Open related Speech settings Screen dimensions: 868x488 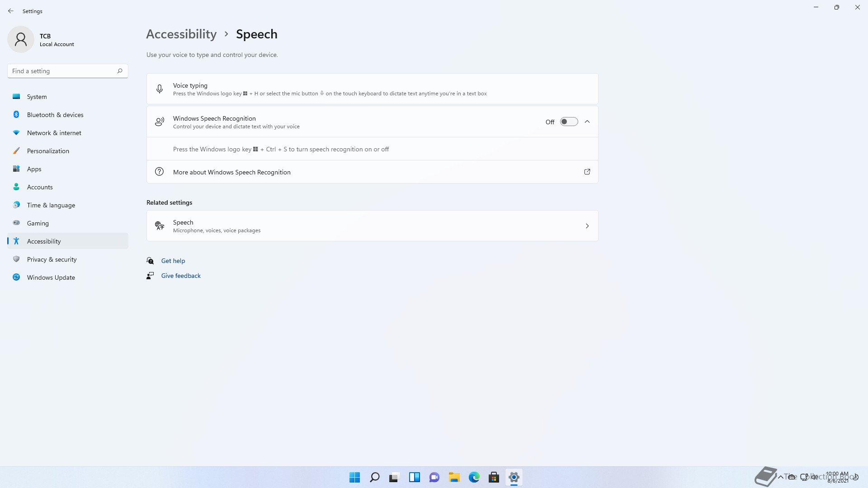[372, 226]
